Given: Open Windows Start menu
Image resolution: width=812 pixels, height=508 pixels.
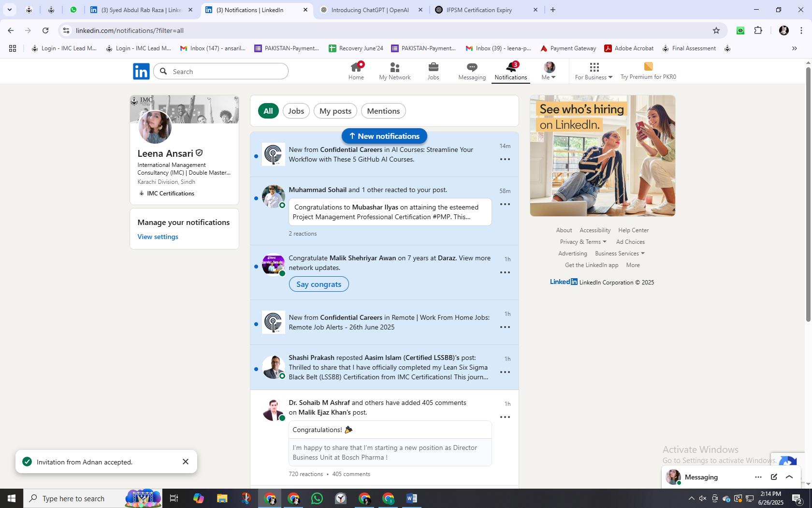Looking at the screenshot, I should [x=12, y=498].
